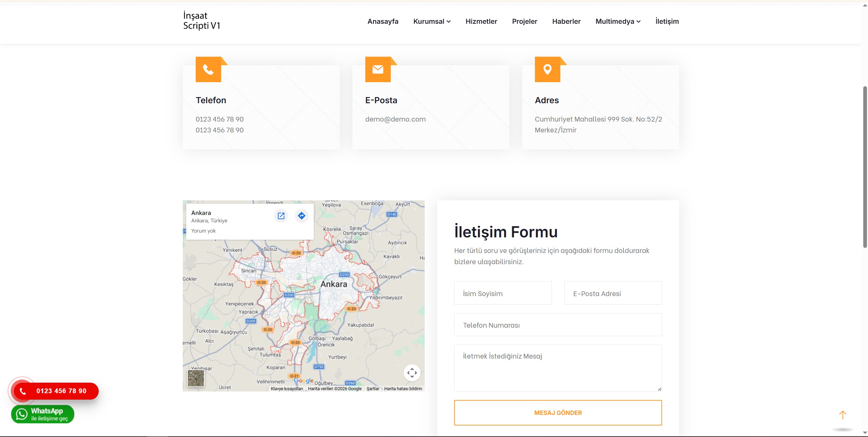Click the orange phone icon above Telefon
This screenshot has width=868, height=437.
point(208,70)
